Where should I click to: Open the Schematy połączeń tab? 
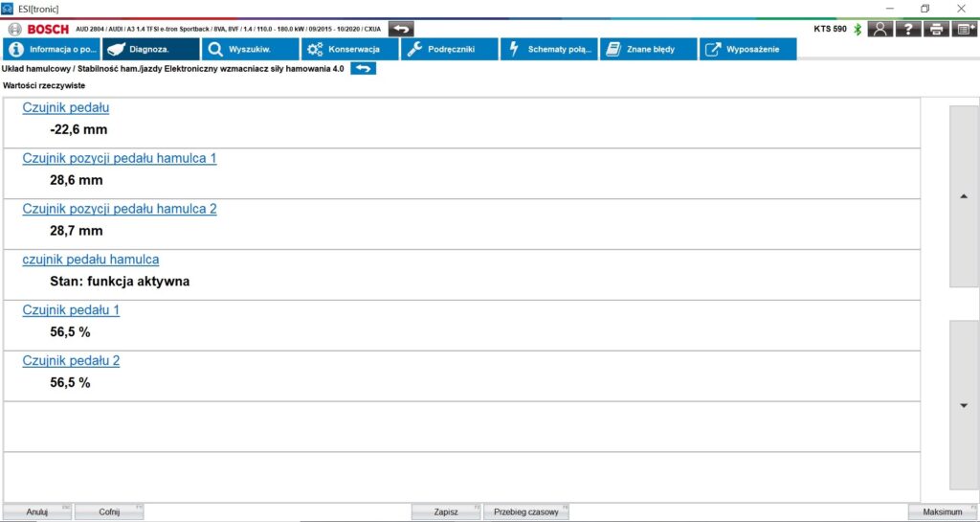tap(548, 49)
